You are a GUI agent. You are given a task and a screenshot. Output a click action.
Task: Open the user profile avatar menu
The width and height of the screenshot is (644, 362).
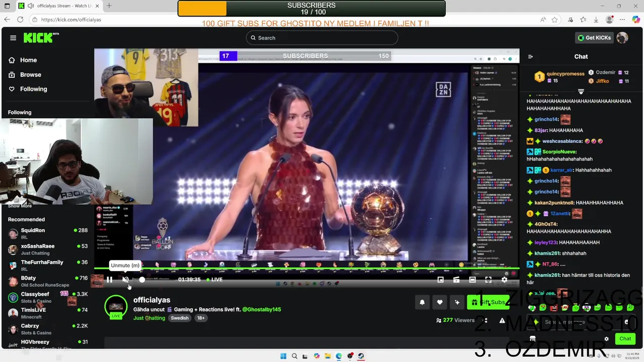click(622, 38)
